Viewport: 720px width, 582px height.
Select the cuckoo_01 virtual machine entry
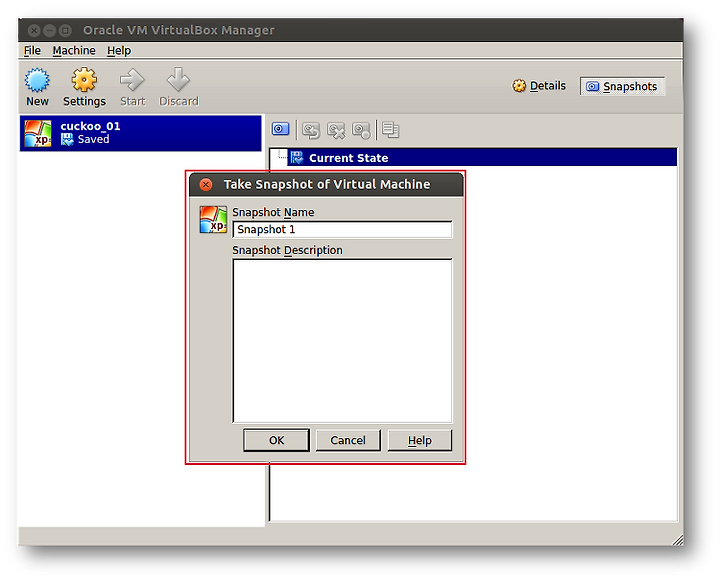tap(141, 133)
